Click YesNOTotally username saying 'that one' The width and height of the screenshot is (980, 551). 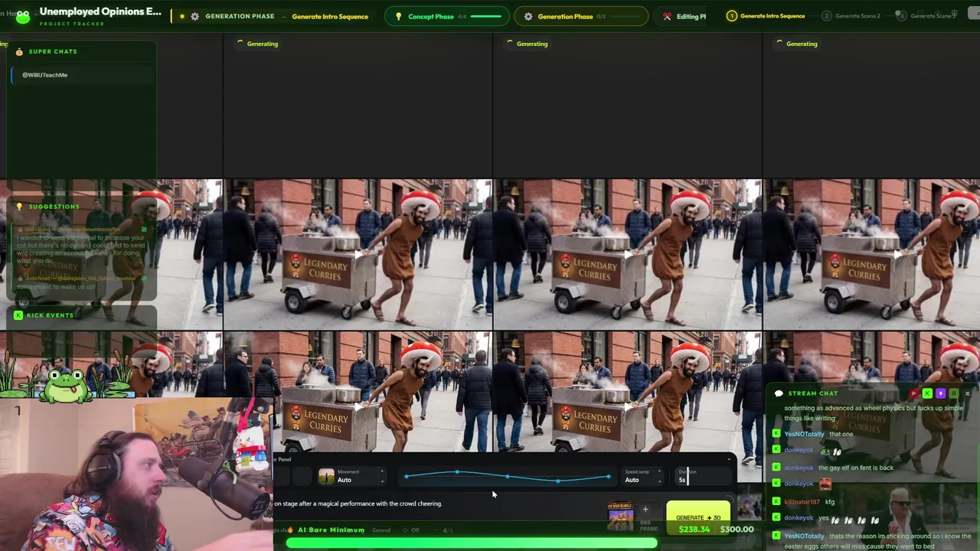tap(804, 434)
